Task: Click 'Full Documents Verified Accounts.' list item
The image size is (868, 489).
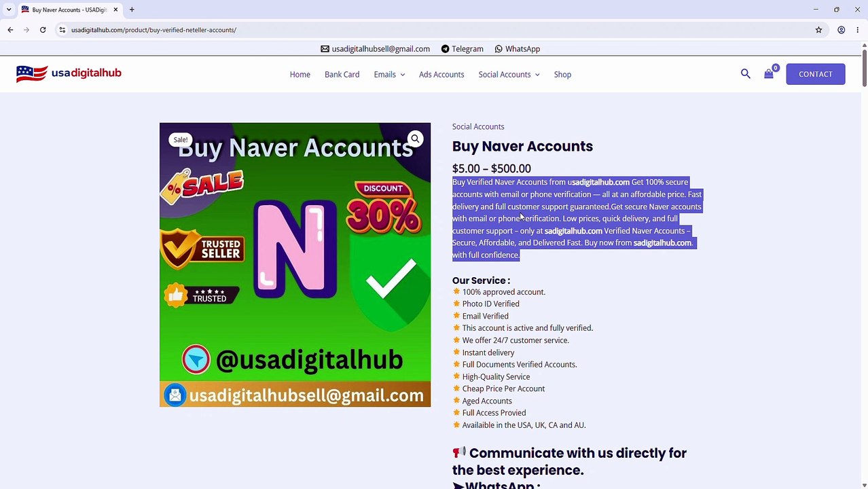Action: [x=520, y=365]
